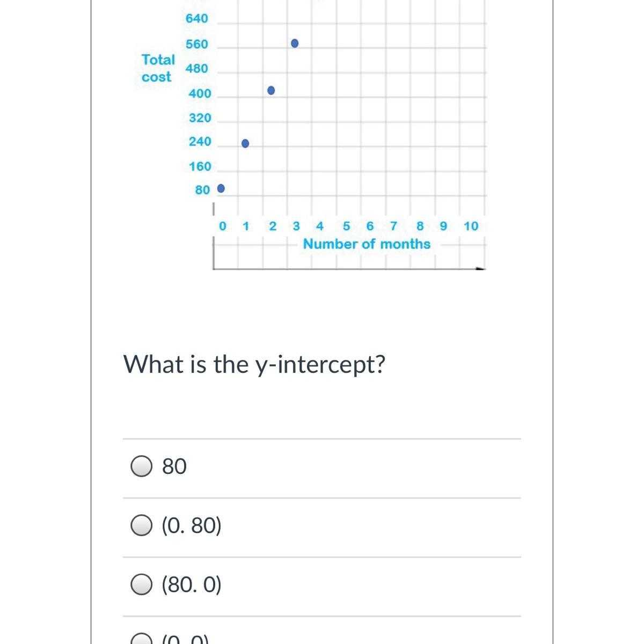Click the "(80. 0)" answer label text
This screenshot has width=644, height=644.
pyautogui.click(x=192, y=584)
